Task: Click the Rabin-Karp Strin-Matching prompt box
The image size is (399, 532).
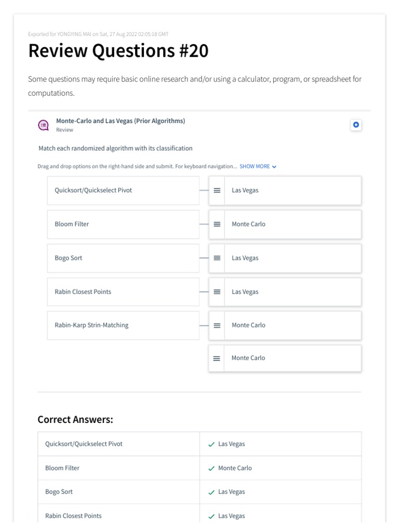Action: click(x=123, y=326)
